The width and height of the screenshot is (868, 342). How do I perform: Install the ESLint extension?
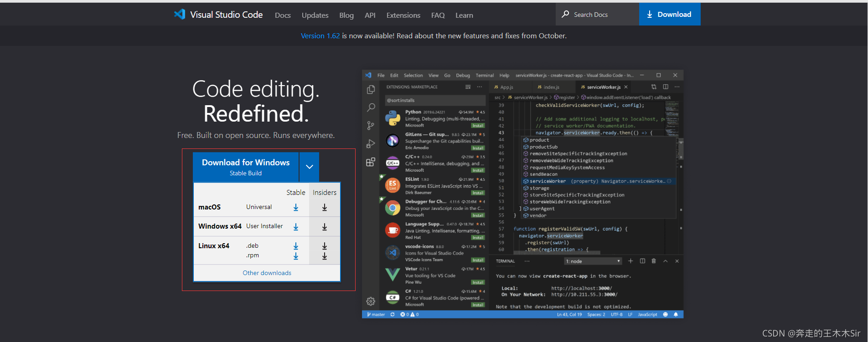point(478,193)
